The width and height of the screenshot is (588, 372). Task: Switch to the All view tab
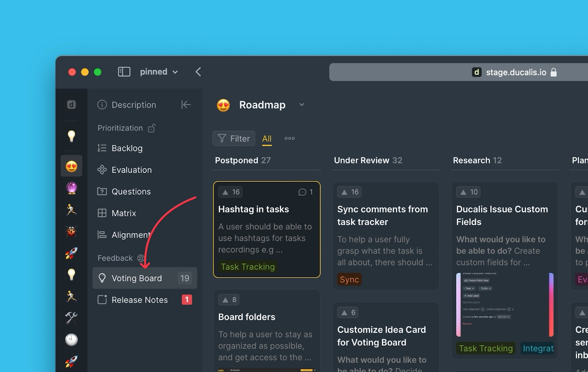coord(267,139)
